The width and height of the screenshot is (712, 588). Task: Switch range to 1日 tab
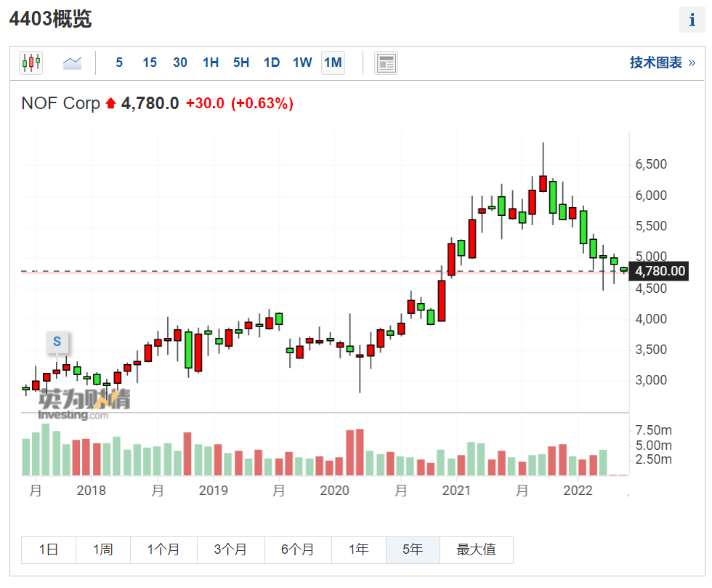49,549
